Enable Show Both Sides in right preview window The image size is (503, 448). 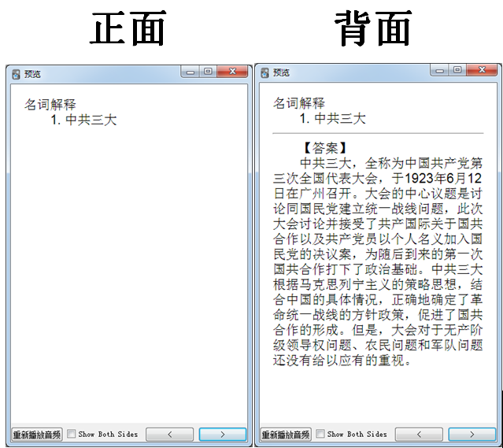(320, 434)
